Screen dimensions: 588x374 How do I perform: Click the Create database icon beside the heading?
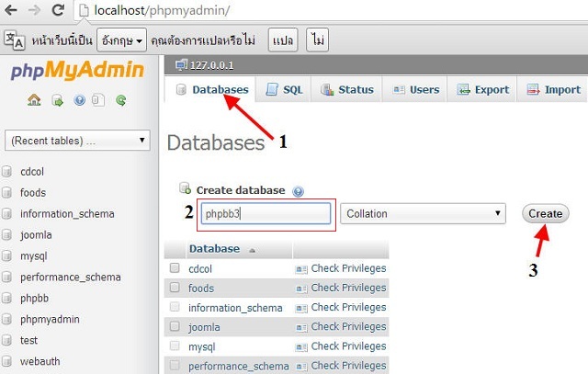pos(185,188)
